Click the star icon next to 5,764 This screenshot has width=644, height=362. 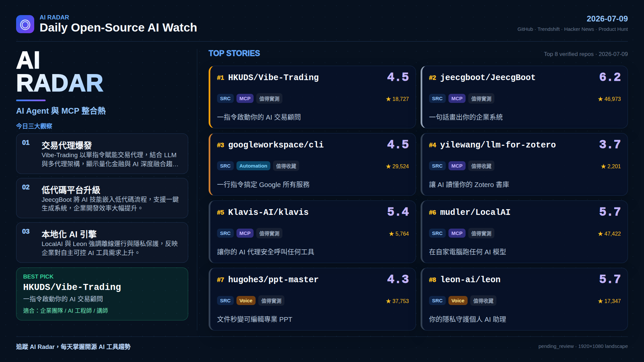click(x=391, y=234)
